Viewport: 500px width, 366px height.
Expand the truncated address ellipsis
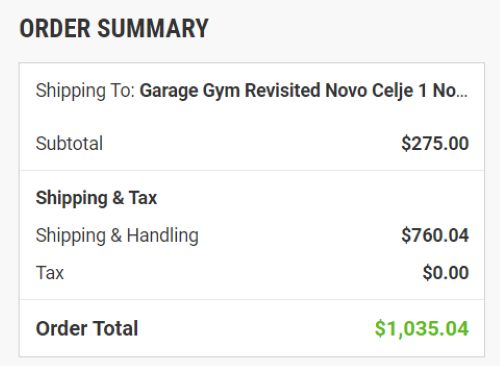point(462,95)
